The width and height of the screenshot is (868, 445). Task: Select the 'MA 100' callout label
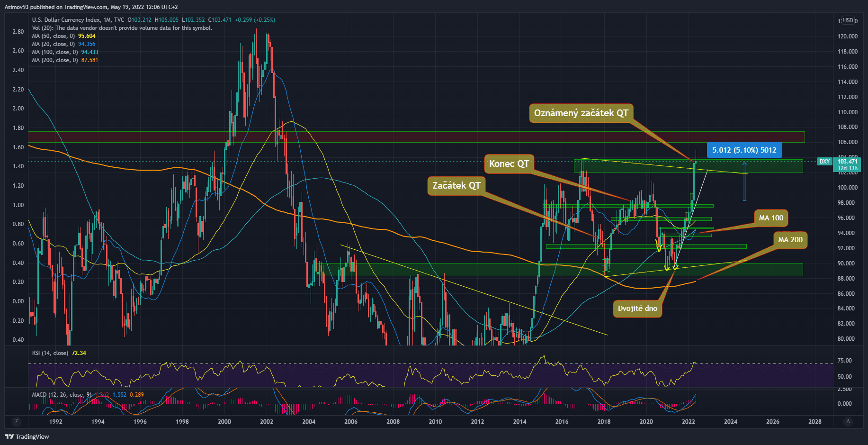pyautogui.click(x=771, y=218)
